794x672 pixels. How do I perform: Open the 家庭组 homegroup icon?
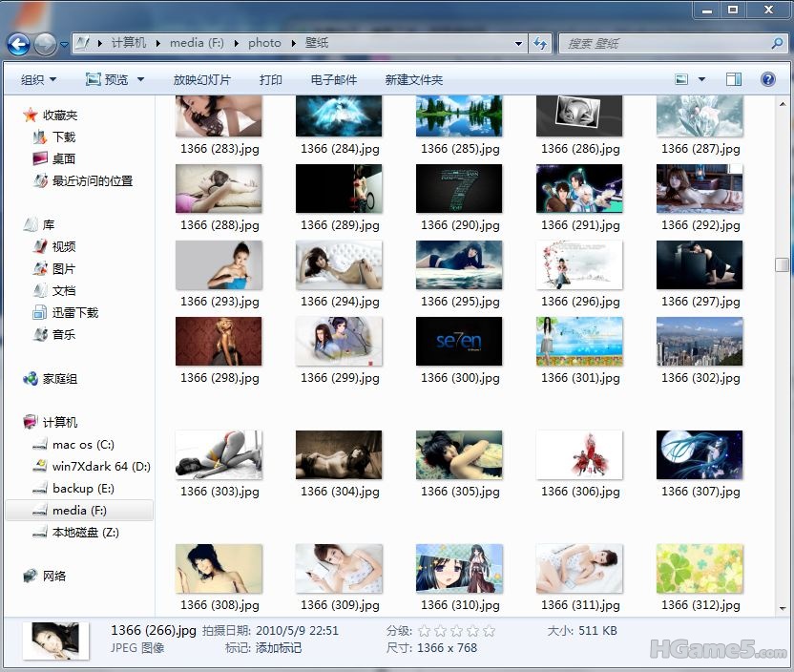pos(31,379)
